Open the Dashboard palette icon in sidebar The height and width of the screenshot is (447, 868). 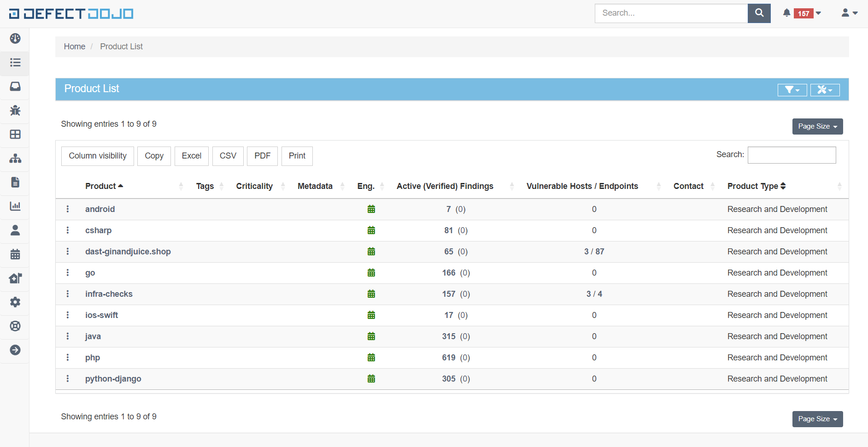point(15,39)
